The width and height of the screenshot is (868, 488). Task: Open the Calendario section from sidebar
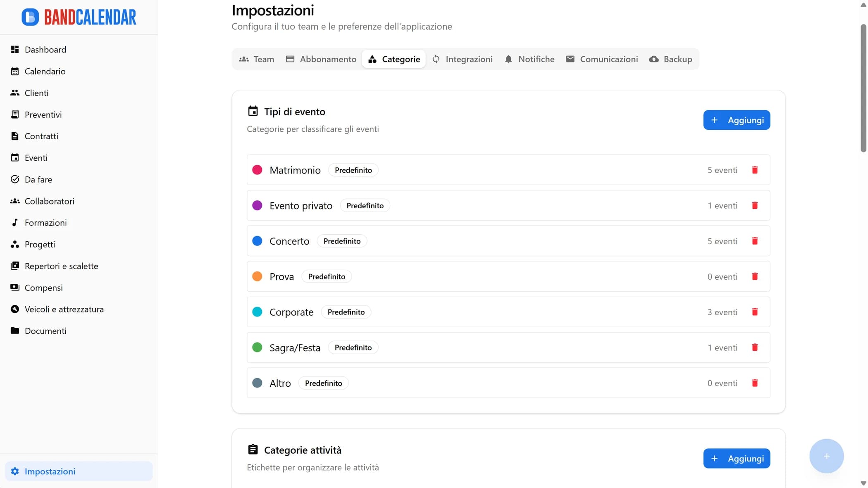tap(45, 71)
